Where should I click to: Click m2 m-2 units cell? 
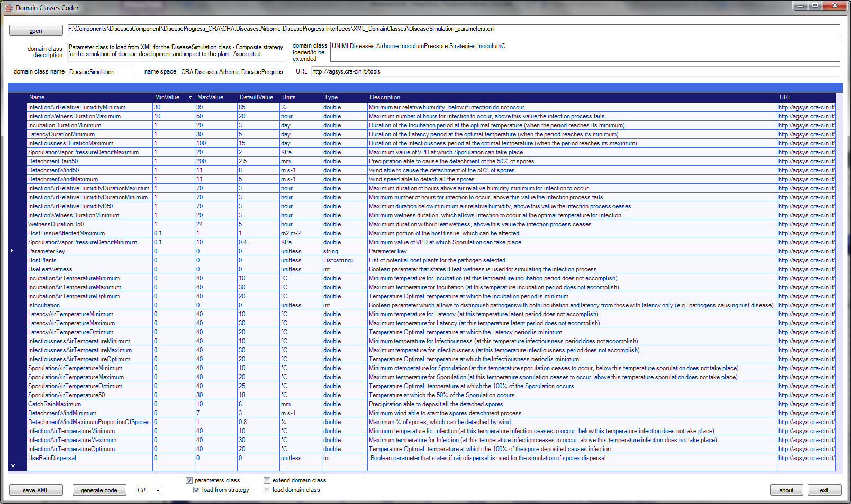[x=301, y=233]
